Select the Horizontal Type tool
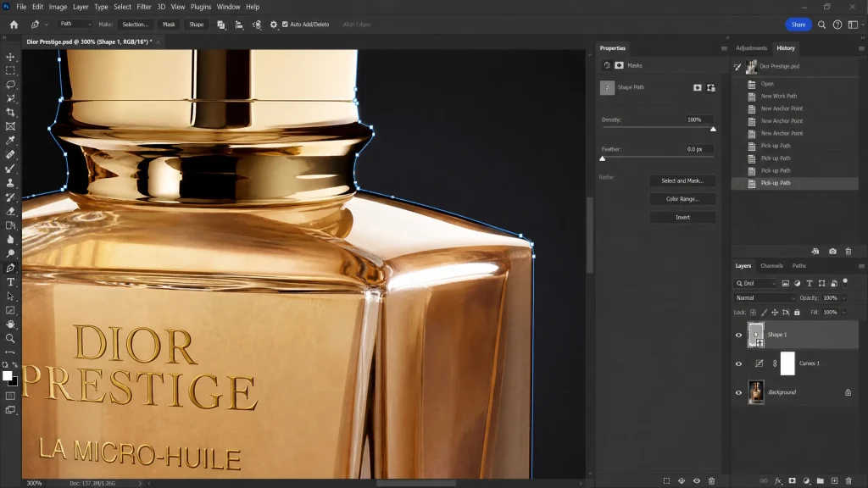 (10, 282)
